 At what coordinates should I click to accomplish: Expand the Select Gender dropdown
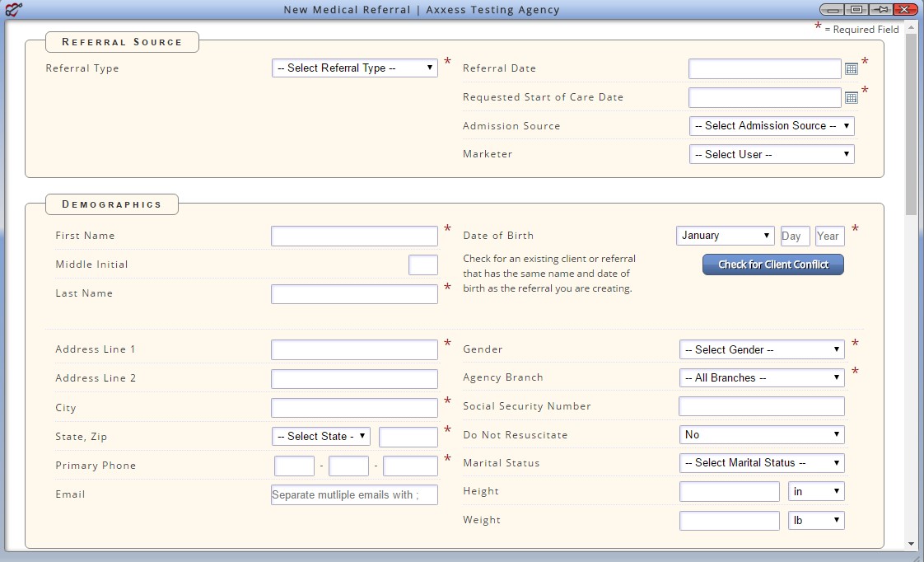[x=762, y=349]
